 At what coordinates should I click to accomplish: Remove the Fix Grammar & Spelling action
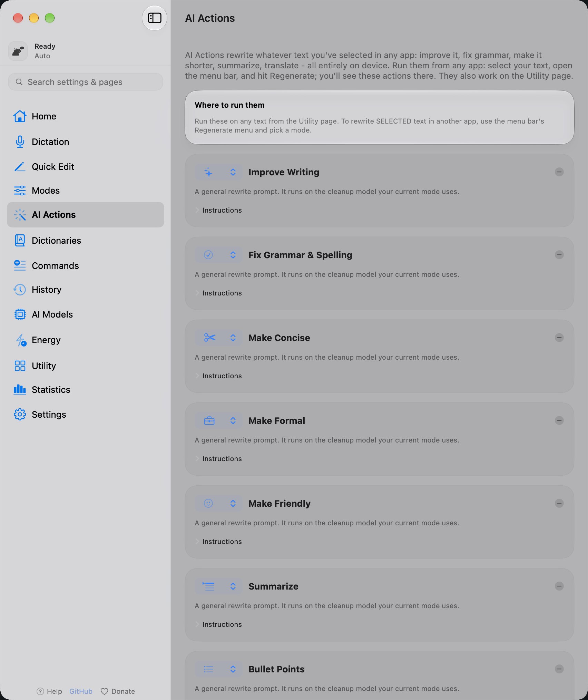click(x=559, y=255)
